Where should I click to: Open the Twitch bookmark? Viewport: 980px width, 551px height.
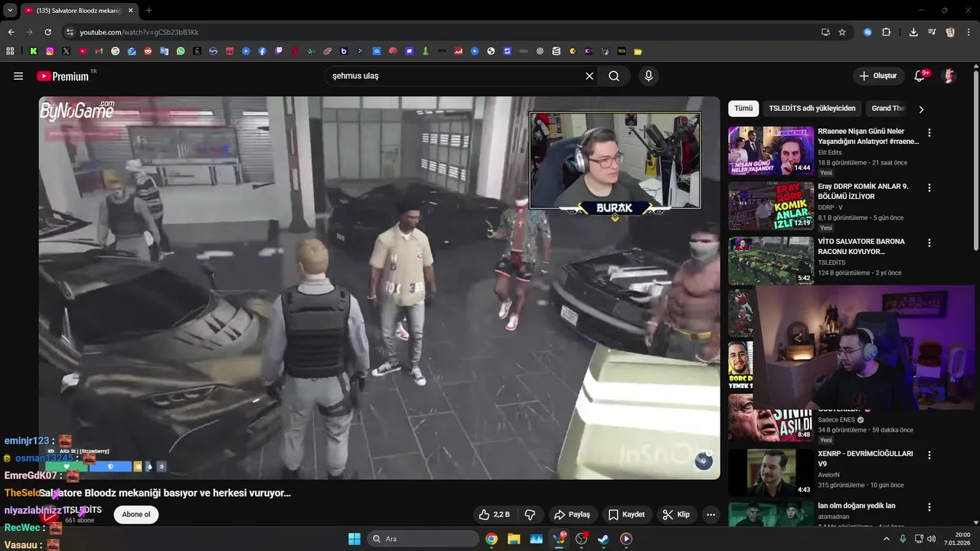(279, 51)
